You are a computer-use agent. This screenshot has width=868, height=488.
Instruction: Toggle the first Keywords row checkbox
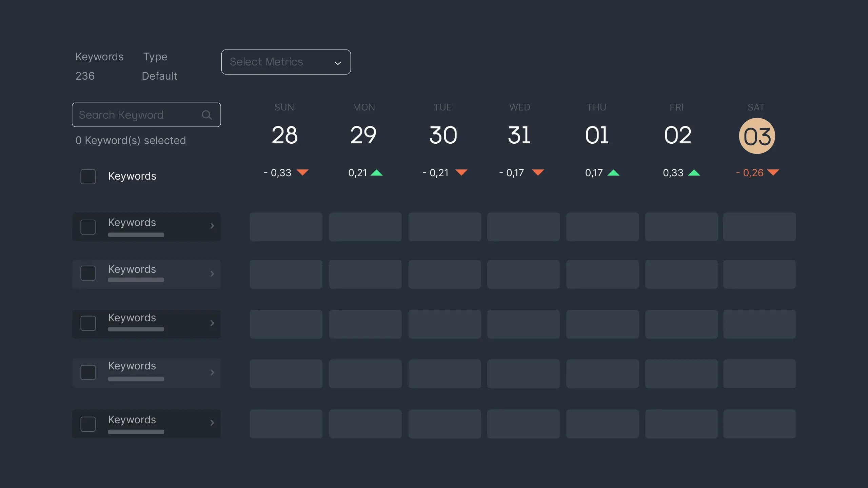[87, 226]
